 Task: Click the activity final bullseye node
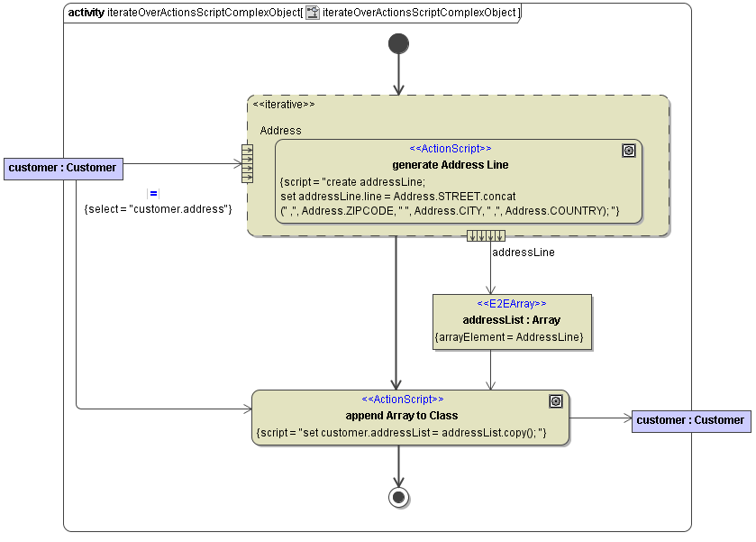point(398,495)
